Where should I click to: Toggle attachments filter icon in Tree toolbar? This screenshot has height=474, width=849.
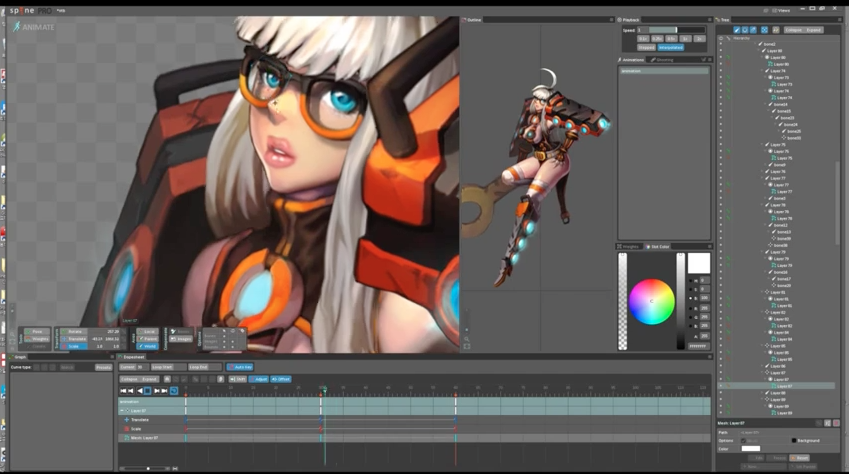click(x=753, y=30)
